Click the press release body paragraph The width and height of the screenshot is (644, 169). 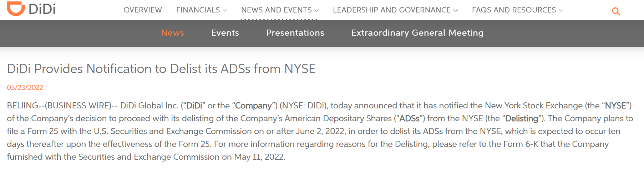point(320,131)
